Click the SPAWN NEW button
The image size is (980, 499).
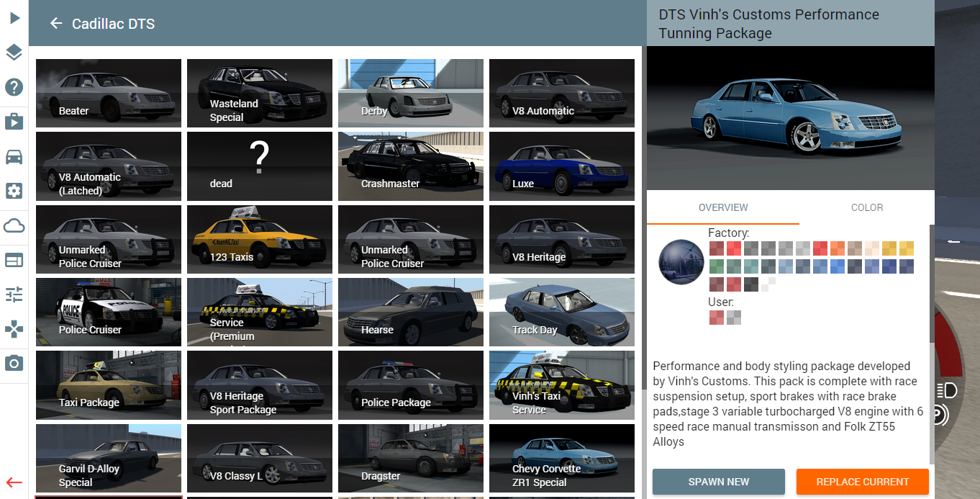719,482
